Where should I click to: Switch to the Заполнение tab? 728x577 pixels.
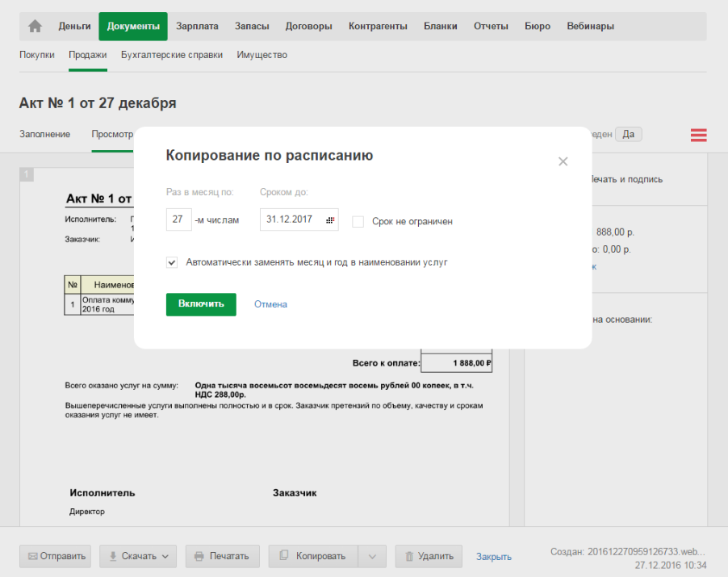(x=45, y=134)
